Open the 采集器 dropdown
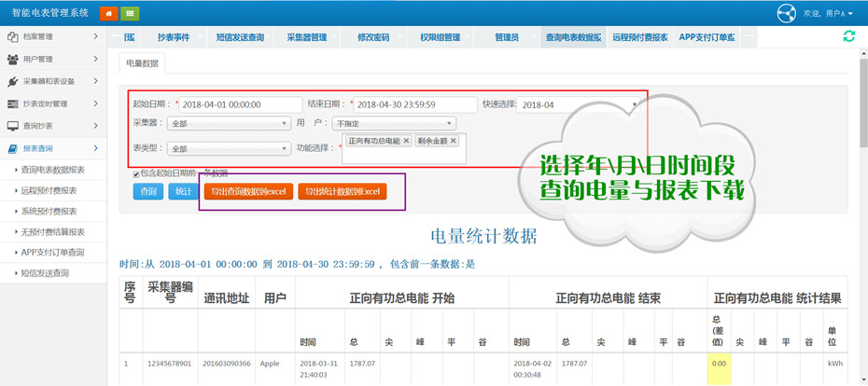The image size is (868, 386). click(x=229, y=123)
